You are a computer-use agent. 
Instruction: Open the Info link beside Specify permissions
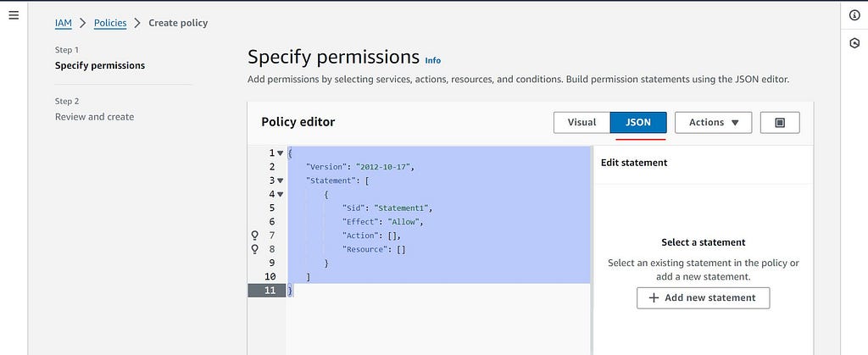(433, 60)
